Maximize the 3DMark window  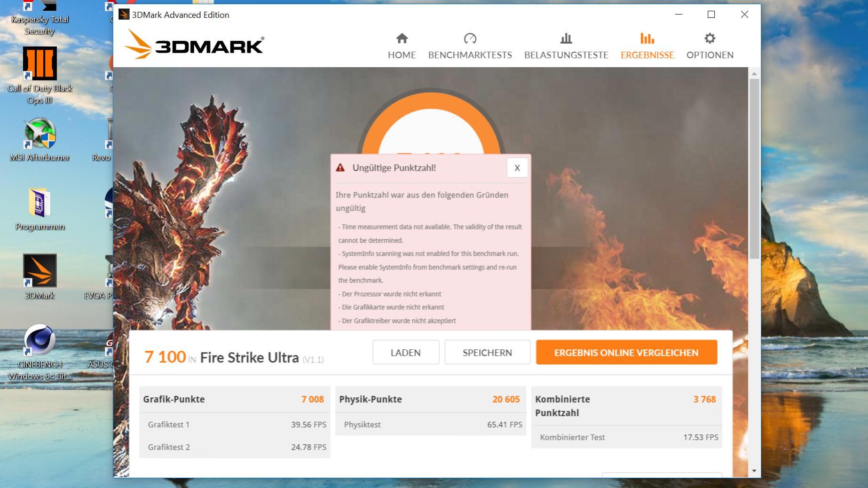point(711,15)
